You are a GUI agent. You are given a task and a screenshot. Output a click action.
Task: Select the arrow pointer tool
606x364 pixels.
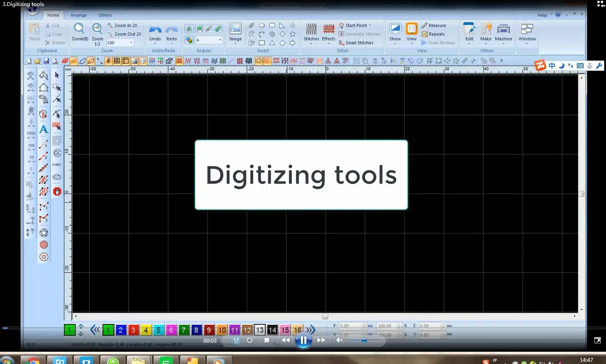(x=57, y=75)
